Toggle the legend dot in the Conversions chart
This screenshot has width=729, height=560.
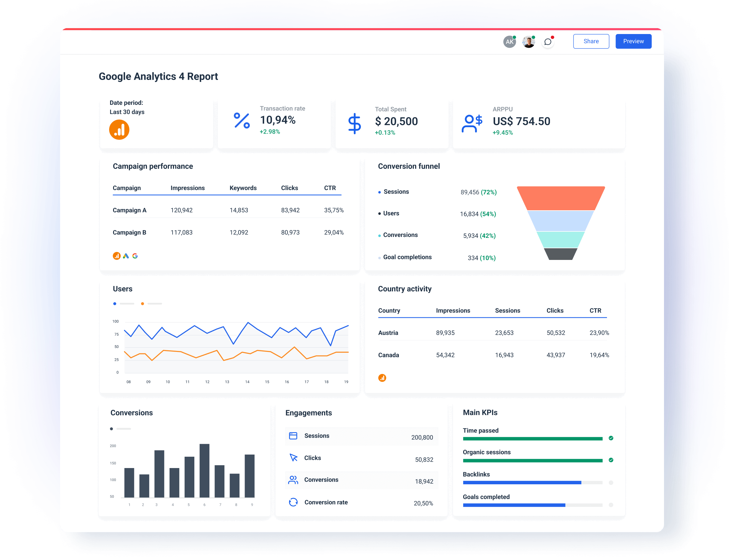point(111,429)
